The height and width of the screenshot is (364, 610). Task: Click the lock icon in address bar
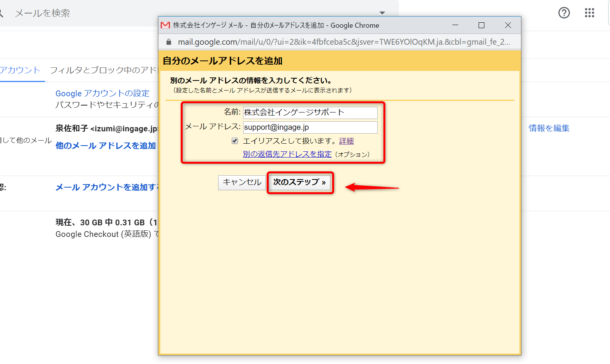[x=169, y=42]
